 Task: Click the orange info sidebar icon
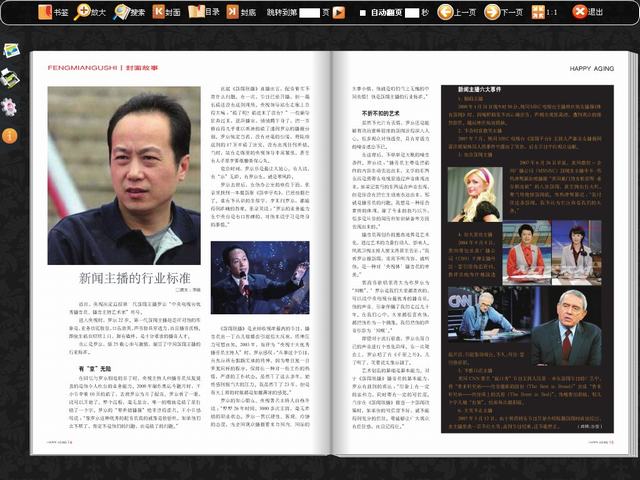click(9, 136)
